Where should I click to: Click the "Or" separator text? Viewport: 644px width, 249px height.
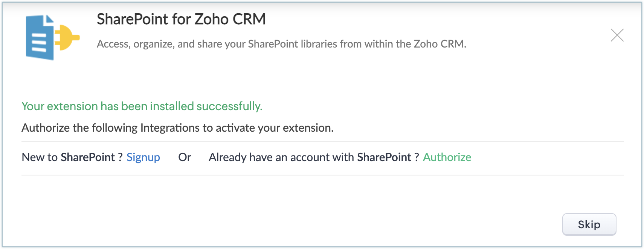click(185, 157)
